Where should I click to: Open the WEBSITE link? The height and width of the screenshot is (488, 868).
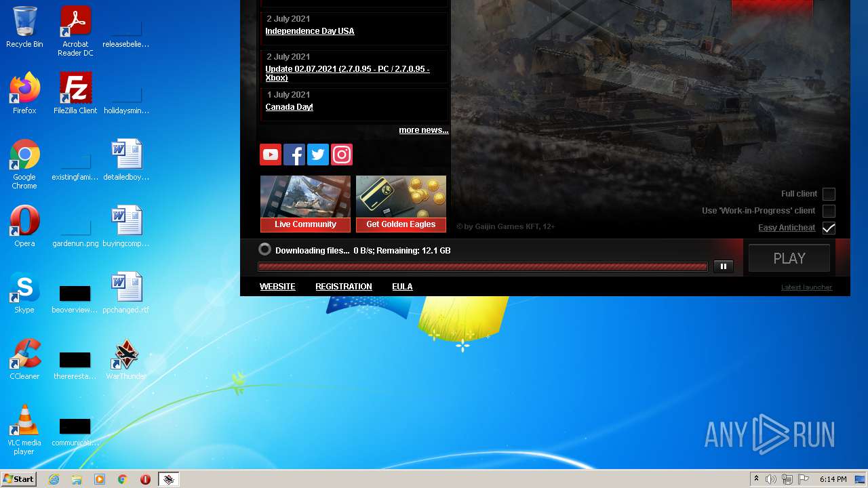click(x=277, y=287)
